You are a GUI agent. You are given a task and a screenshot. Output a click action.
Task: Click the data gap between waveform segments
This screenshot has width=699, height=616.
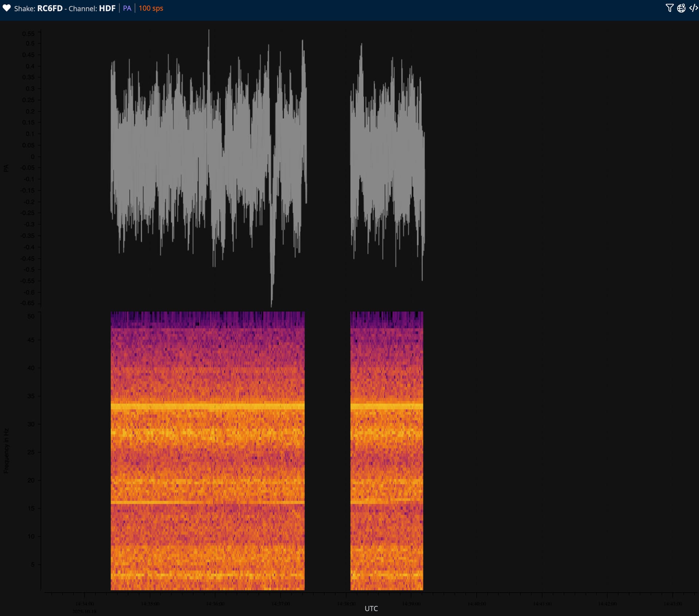coord(328,156)
